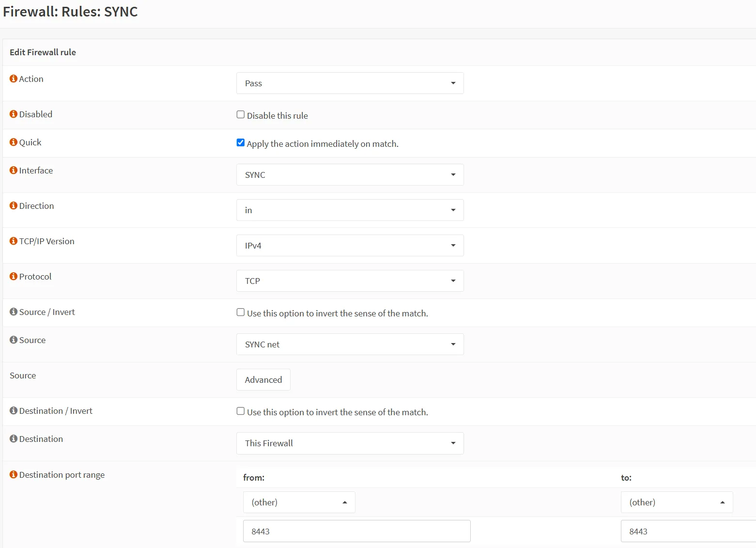Open the Source dropdown showing SYNC net
Viewport: 756px width, 548px height.
pos(350,344)
